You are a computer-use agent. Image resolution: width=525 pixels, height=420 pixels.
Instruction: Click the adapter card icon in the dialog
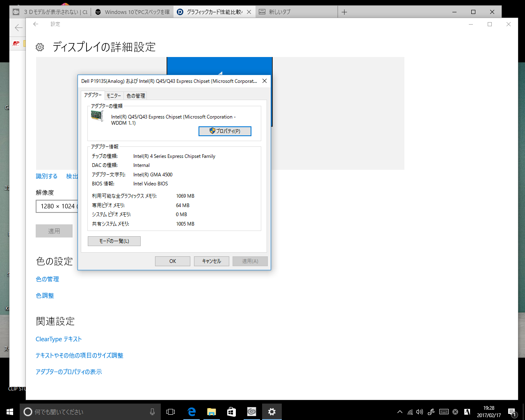tap(97, 116)
